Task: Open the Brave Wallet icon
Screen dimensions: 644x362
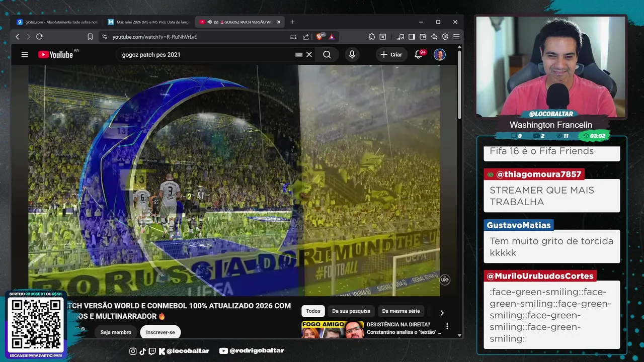Action: pyautogui.click(x=423, y=37)
